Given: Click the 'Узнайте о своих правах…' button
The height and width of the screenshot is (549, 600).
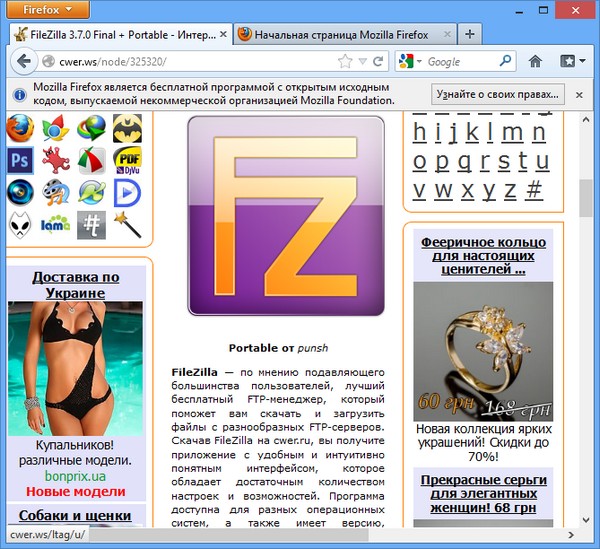Looking at the screenshot, I should 497,93.
